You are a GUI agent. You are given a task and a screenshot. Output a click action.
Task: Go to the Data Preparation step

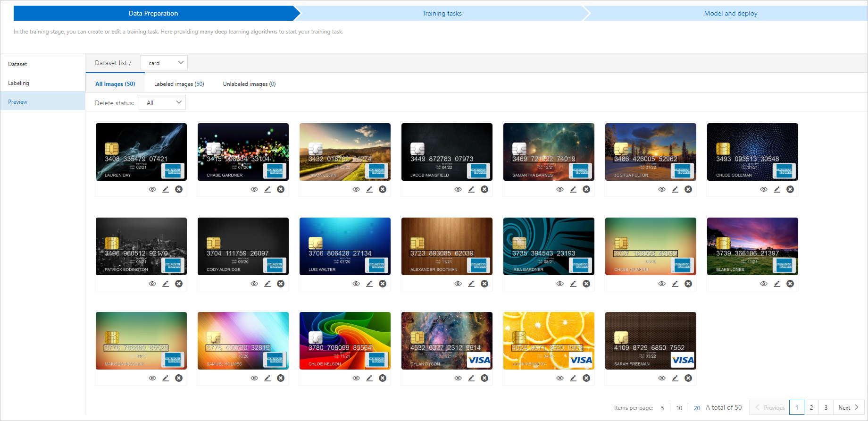point(153,13)
